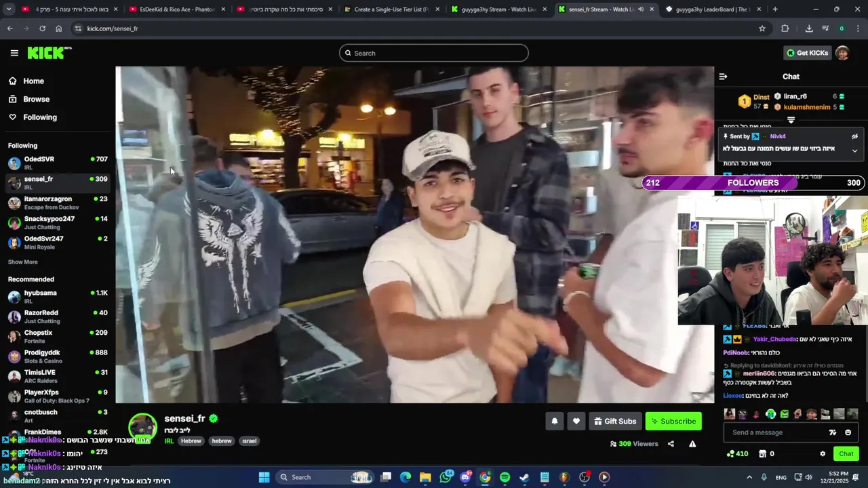Open a new browser tab
This screenshot has width=868, height=488.
pos(775,9)
